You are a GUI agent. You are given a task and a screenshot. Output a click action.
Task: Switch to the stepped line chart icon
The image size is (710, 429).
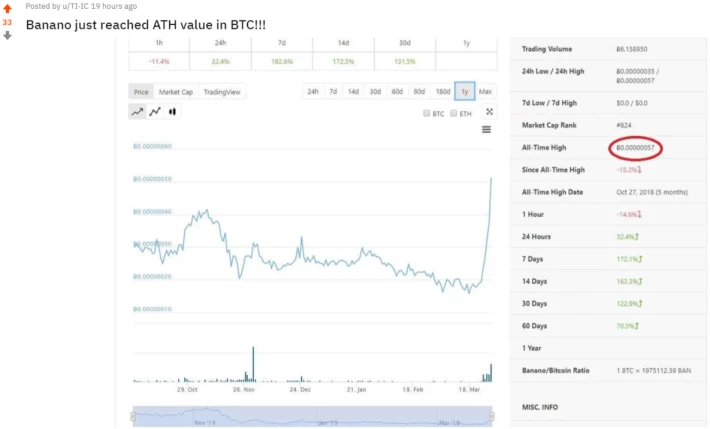tap(155, 111)
